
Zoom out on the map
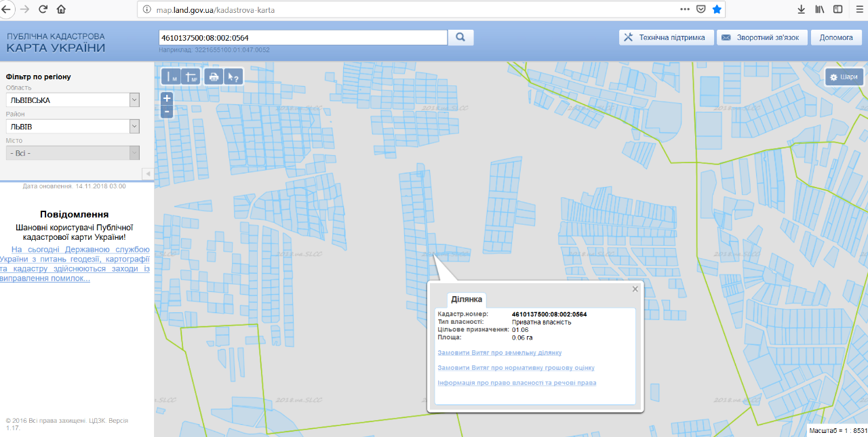[x=167, y=111]
